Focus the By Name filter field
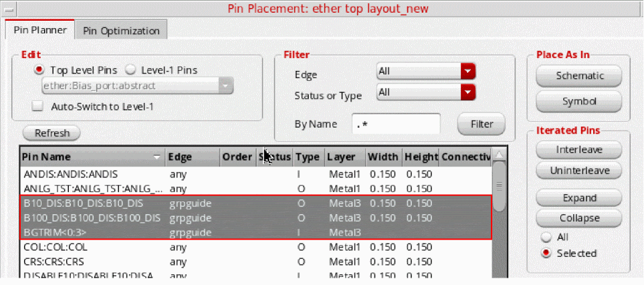The image size is (644, 285). (x=396, y=124)
